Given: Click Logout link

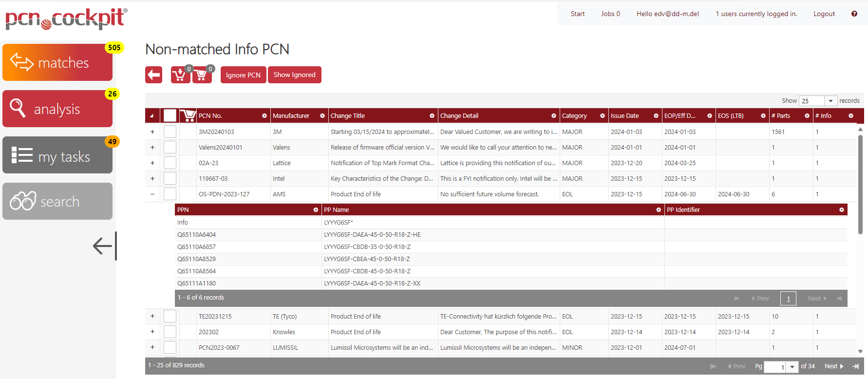Looking at the screenshot, I should [x=824, y=14].
